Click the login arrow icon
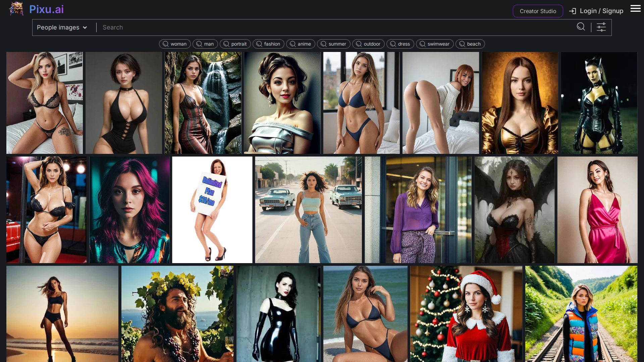Image resolution: width=644 pixels, height=362 pixels. [572, 11]
